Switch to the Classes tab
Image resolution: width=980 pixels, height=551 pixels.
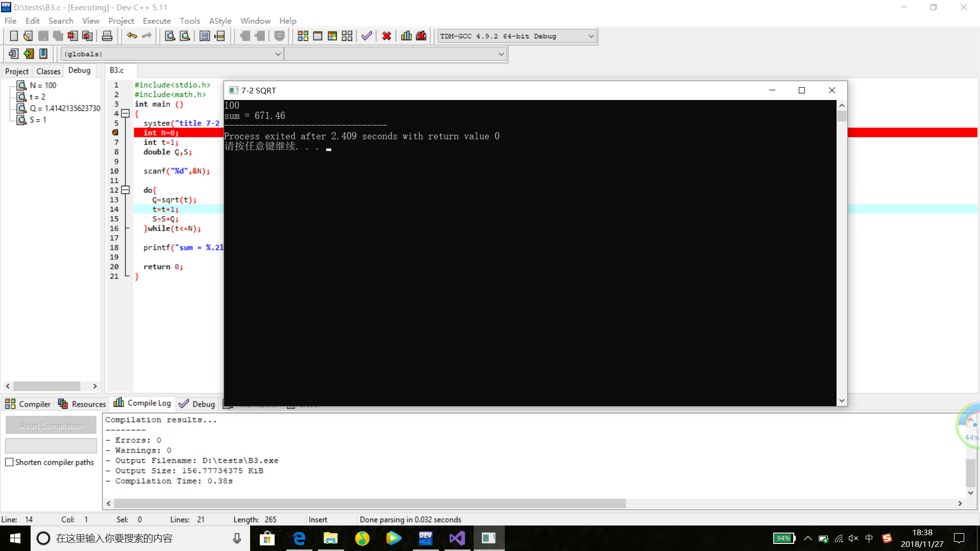(x=48, y=71)
